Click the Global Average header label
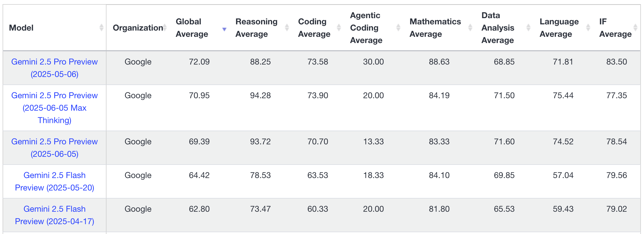The width and height of the screenshot is (644, 234). (x=192, y=27)
